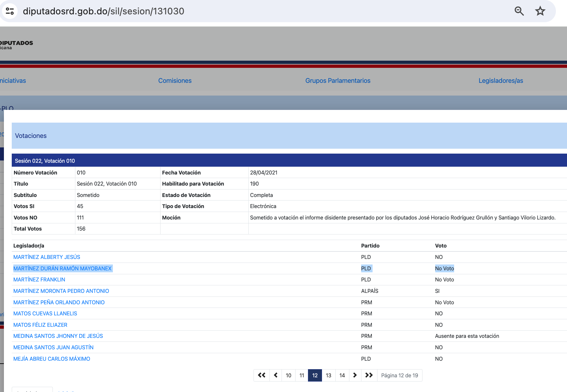Open legislator MARTÍNEZ PEÑA ORLANDO ANTONIO
Screen dimensions: 567x392
(x=59, y=302)
